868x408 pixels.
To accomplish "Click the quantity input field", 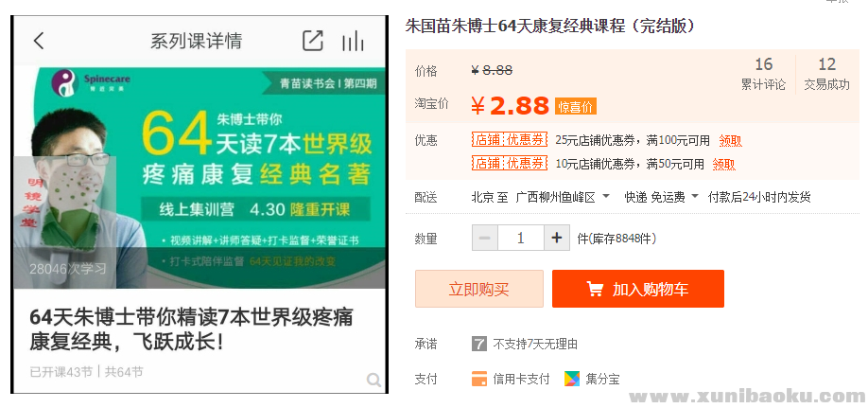I will 520,238.
